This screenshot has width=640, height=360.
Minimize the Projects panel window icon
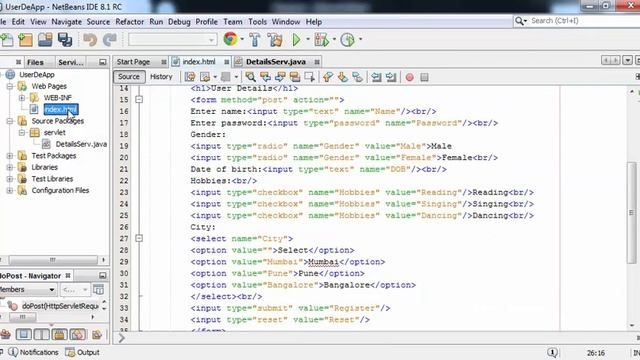tap(102, 62)
